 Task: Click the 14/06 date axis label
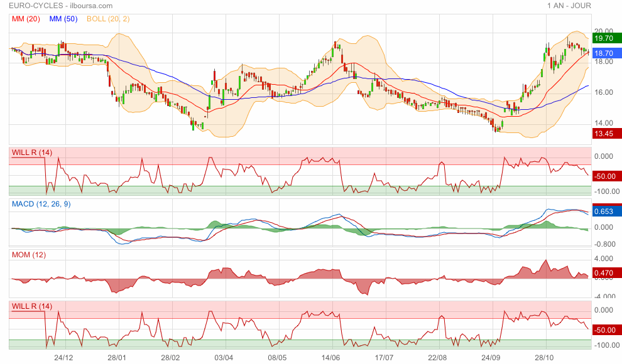331,358
